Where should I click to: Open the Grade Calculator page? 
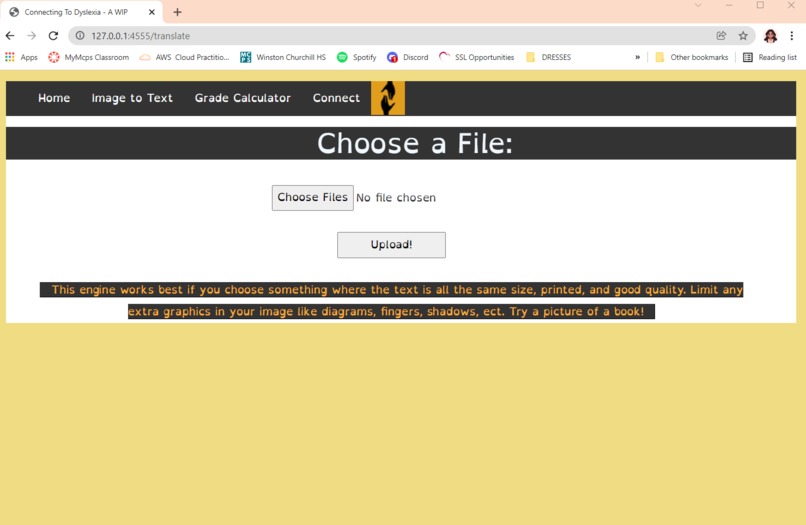point(243,98)
